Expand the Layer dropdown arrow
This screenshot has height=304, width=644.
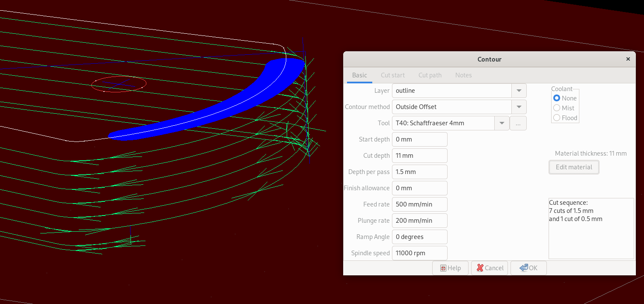(519, 91)
